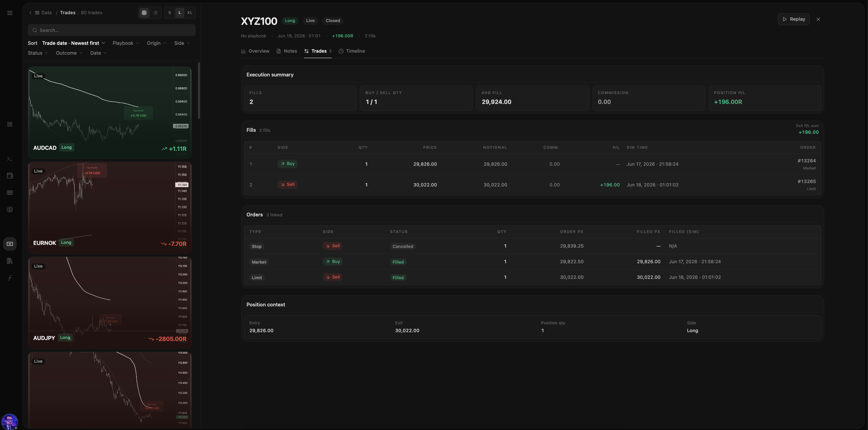Open the Outcome filter dropdown
868x430 pixels.
click(69, 53)
